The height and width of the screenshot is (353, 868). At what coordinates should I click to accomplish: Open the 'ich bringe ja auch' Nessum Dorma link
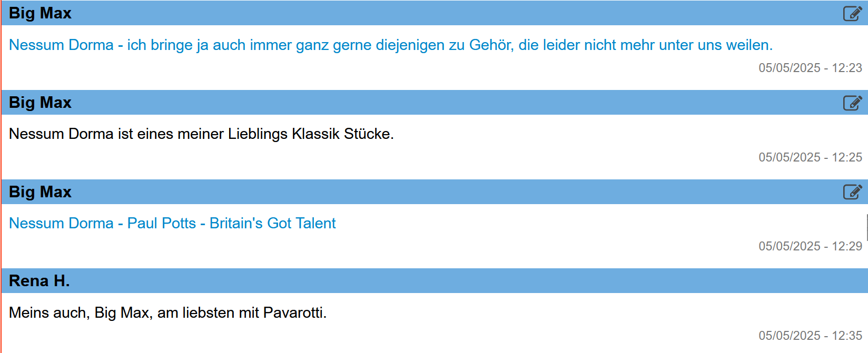click(x=390, y=45)
